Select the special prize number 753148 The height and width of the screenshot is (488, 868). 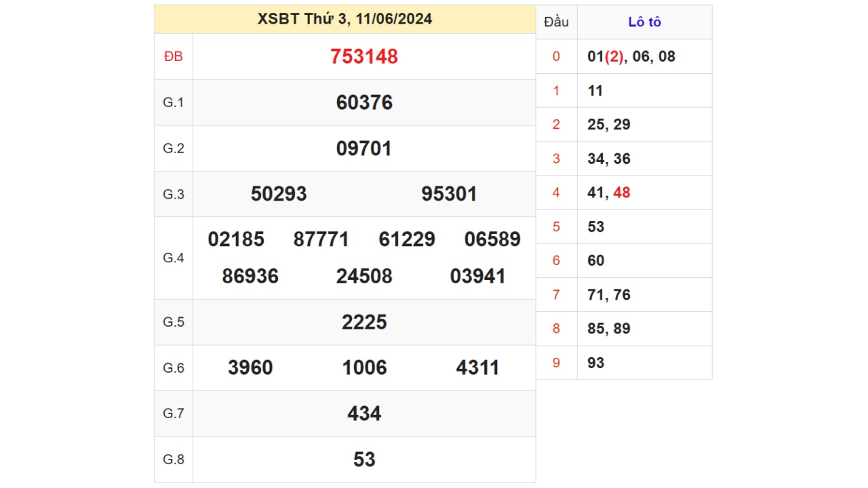364,56
